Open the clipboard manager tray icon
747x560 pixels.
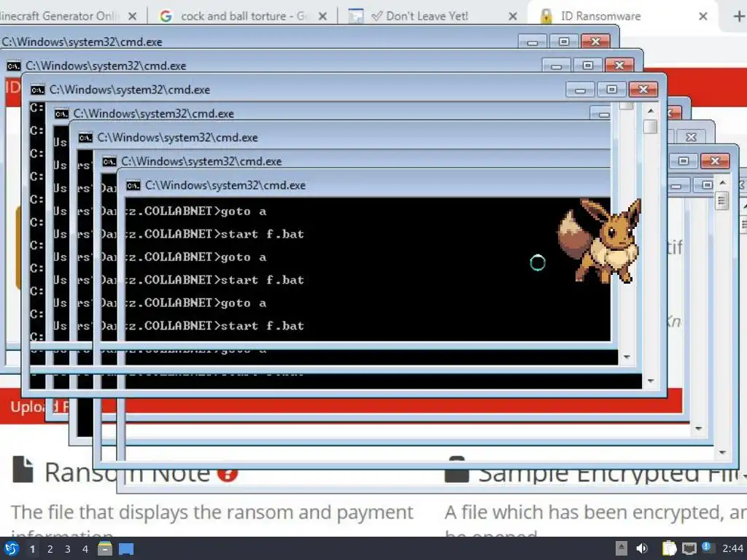[670, 548]
